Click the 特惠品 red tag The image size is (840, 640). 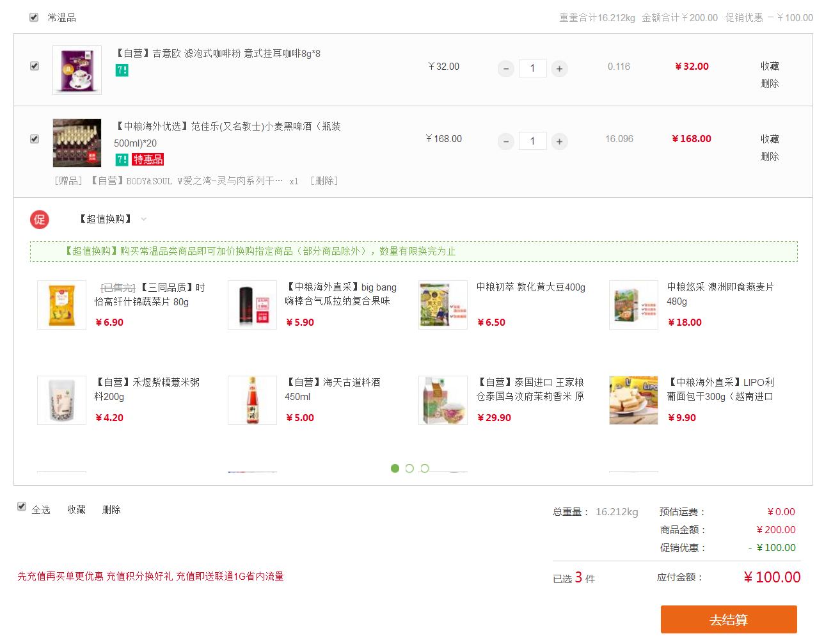pyautogui.click(x=148, y=159)
